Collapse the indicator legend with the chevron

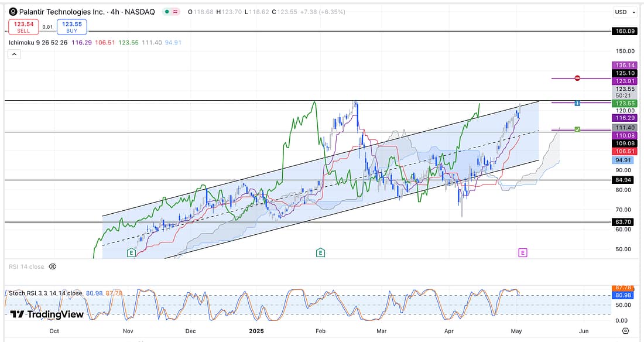[x=15, y=54]
